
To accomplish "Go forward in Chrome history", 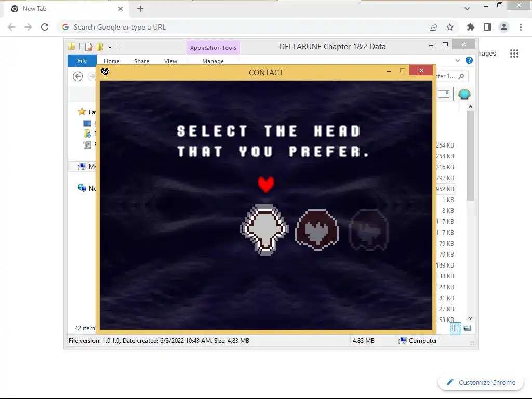I will (28, 27).
